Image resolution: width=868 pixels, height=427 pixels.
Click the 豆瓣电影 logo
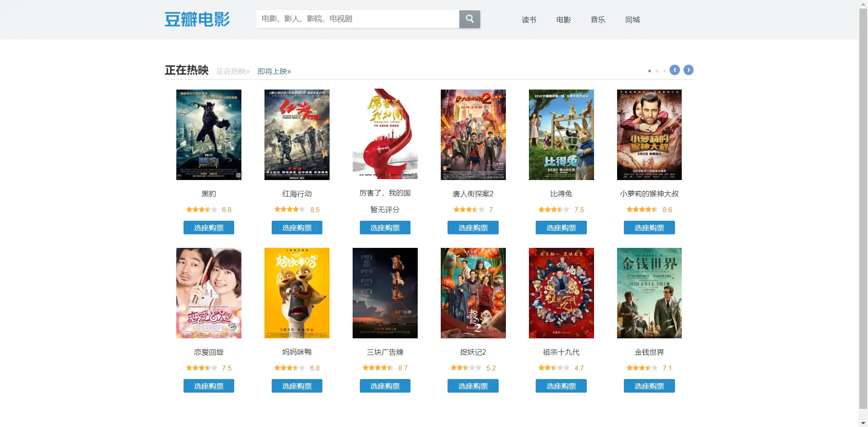click(x=197, y=19)
